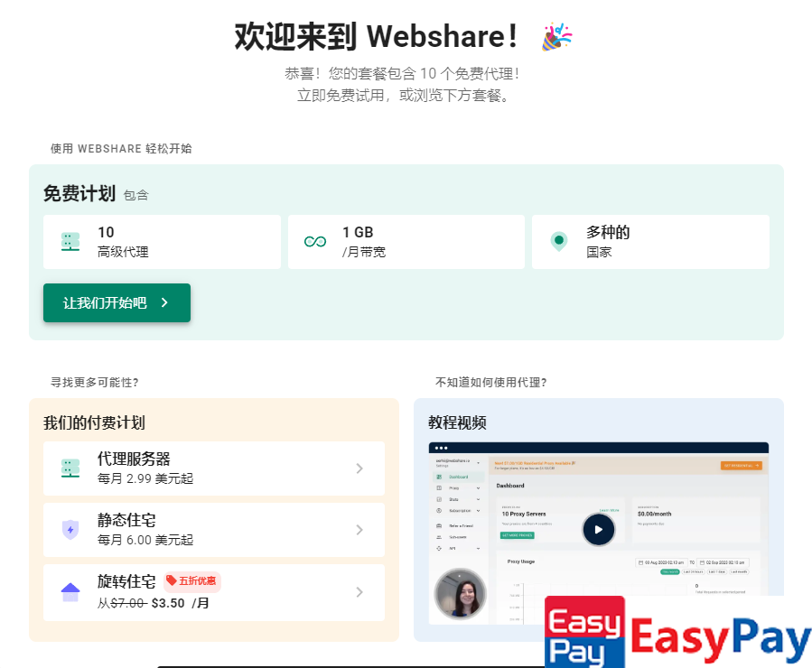Open the 静态住宅 paid plan row
This screenshot has width=812, height=668.
click(x=214, y=530)
